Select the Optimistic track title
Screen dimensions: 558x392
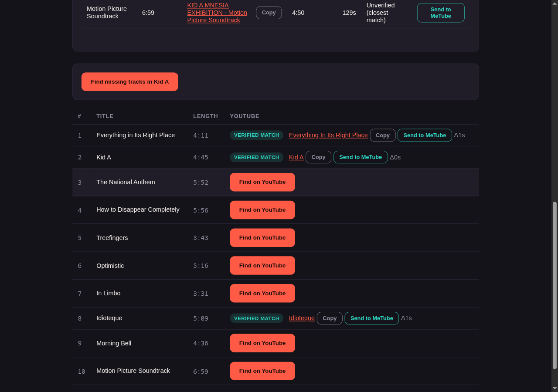(110, 266)
